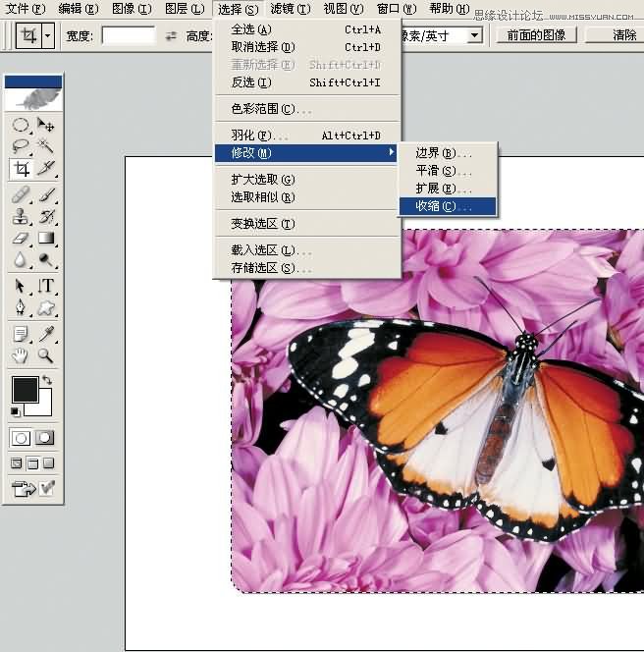Select the Hand tool

[x=21, y=355]
